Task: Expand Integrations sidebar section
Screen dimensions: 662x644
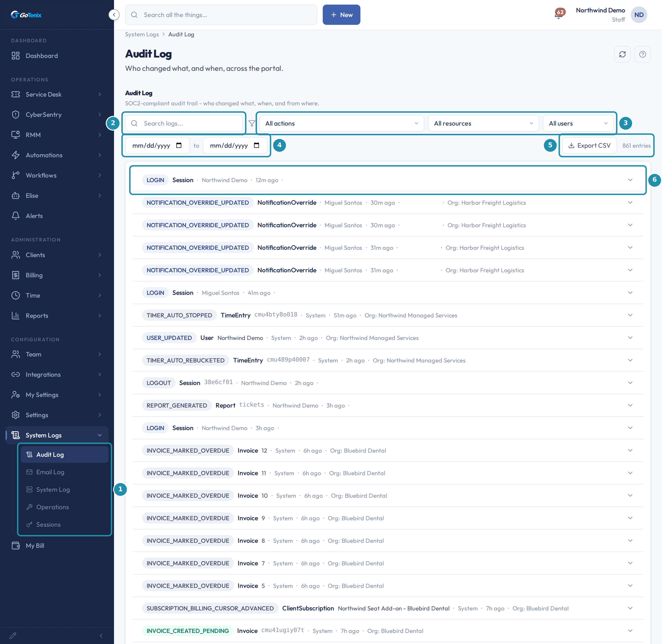Action: 57,374
